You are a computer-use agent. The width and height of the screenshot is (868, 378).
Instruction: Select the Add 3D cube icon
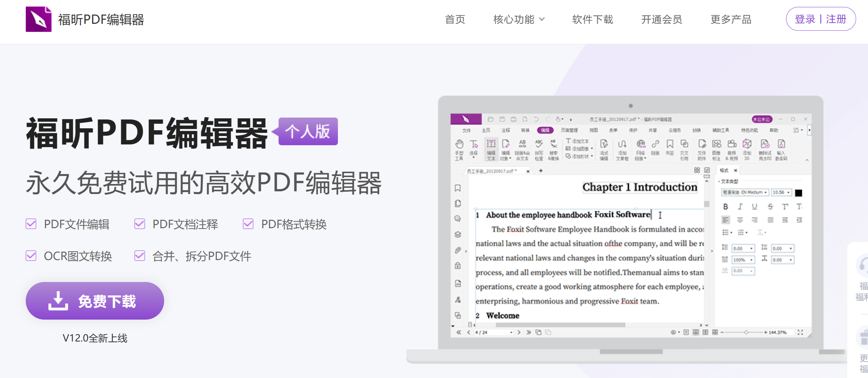coord(747,144)
